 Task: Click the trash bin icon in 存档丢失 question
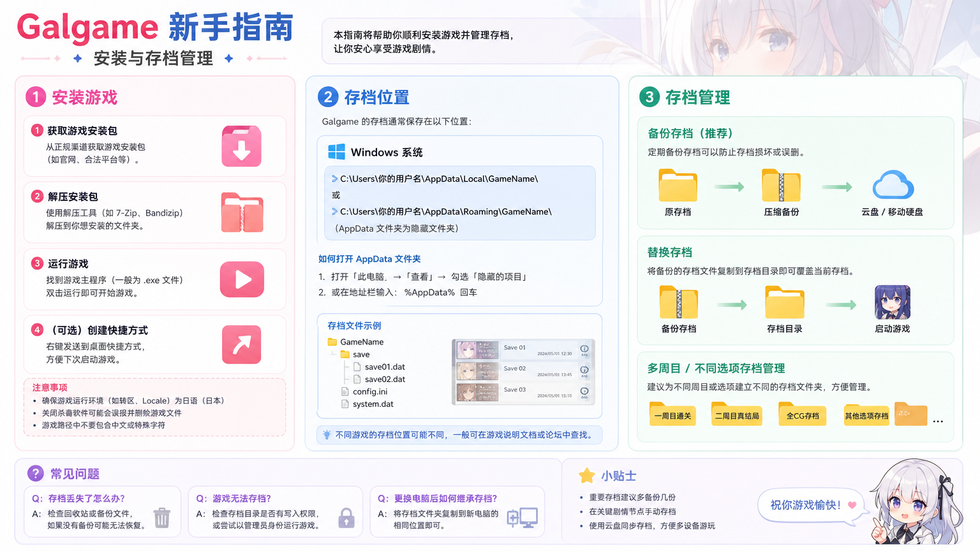click(x=162, y=517)
